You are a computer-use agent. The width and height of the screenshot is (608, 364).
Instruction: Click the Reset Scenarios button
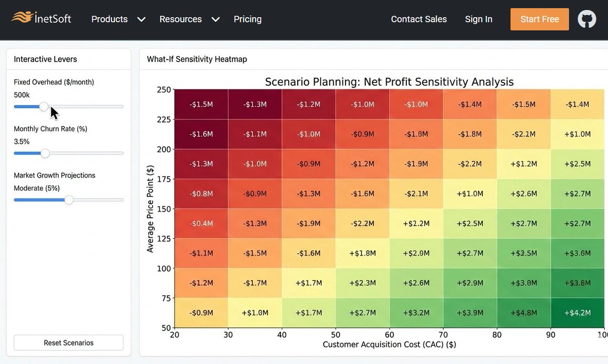[68, 343]
